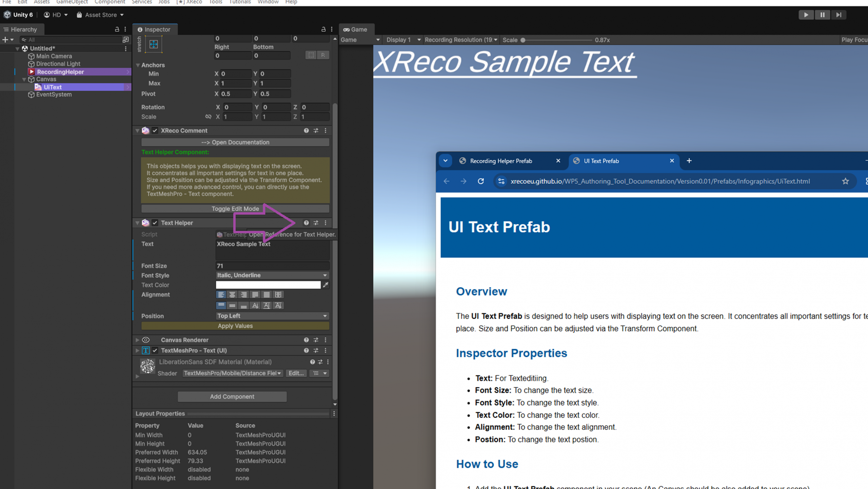Screen dimensions: 868x489
Task: Uncheck the XReco Comment component checkbox
Action: 155,131
